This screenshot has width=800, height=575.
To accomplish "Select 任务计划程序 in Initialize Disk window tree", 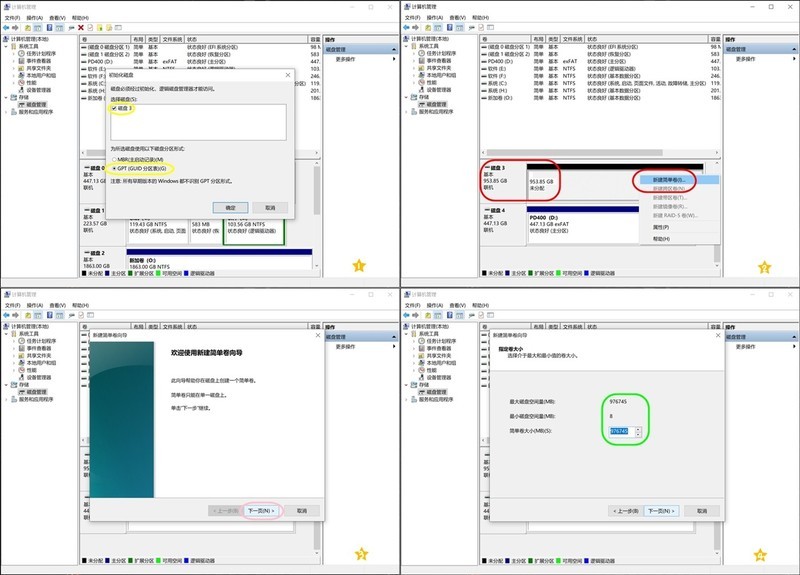I will click(x=41, y=54).
